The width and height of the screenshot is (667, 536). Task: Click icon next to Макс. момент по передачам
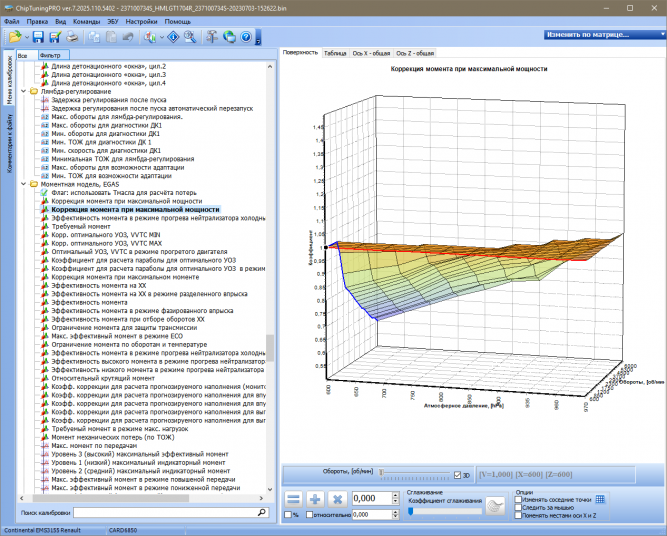point(45,446)
